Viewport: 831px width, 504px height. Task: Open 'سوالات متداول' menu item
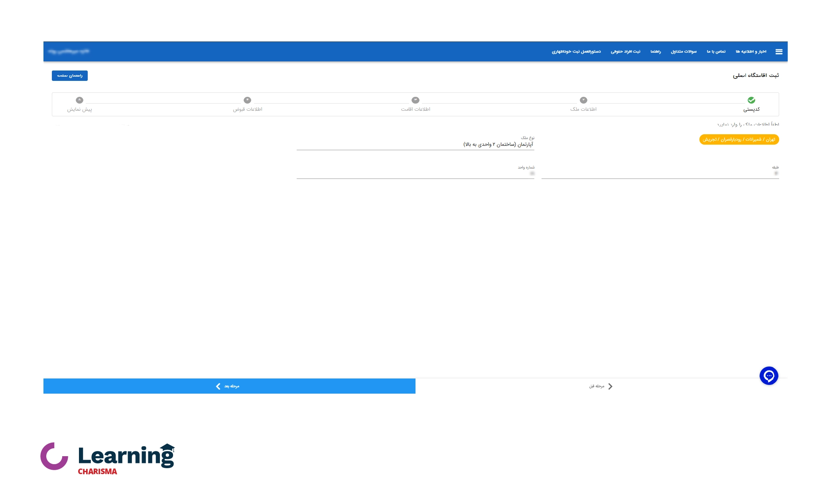pyautogui.click(x=683, y=52)
